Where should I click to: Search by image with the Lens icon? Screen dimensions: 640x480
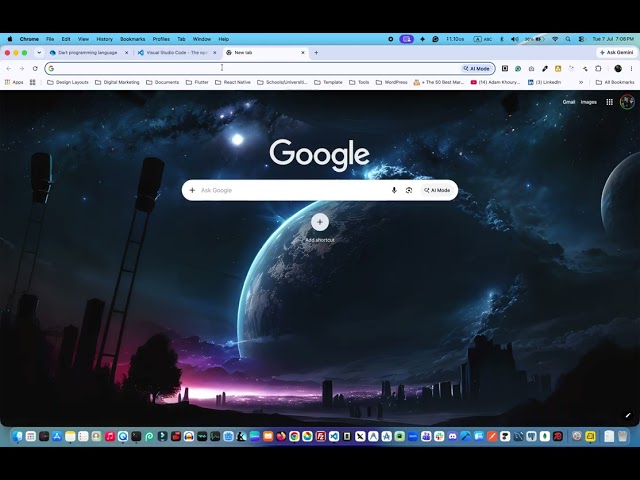[409, 190]
